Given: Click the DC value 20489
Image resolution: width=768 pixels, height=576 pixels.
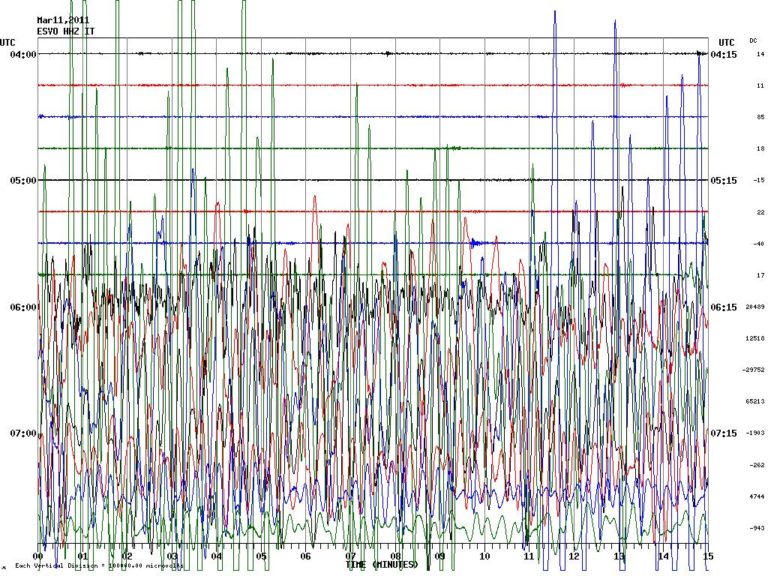Looking at the screenshot, I should [755, 307].
